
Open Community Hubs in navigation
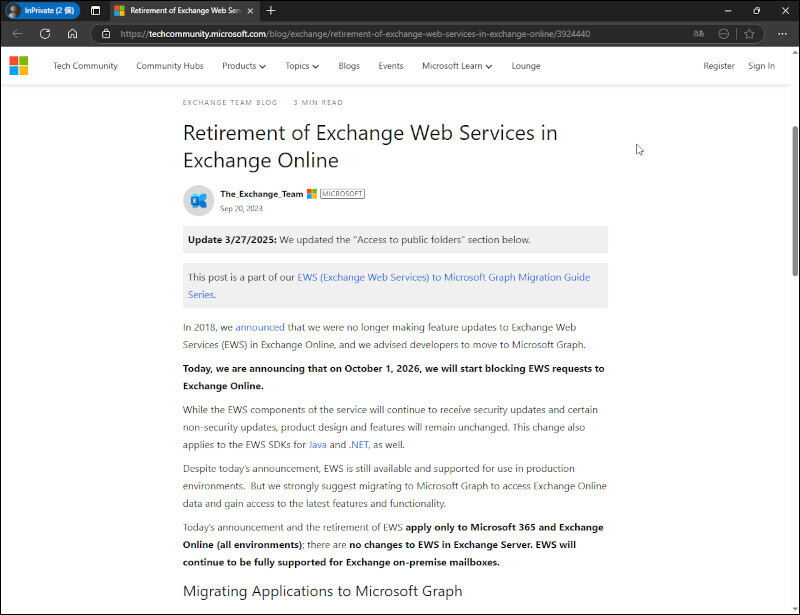[x=170, y=66]
